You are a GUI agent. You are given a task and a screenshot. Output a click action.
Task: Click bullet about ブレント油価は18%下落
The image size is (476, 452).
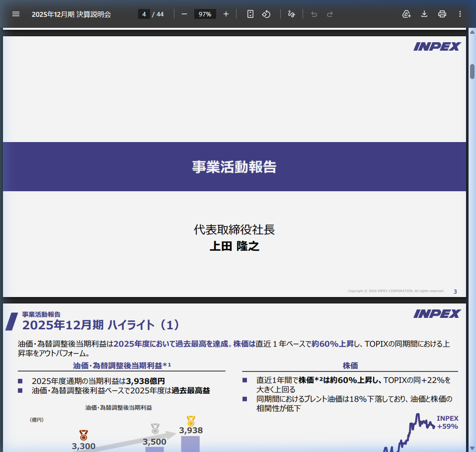tap(354, 403)
